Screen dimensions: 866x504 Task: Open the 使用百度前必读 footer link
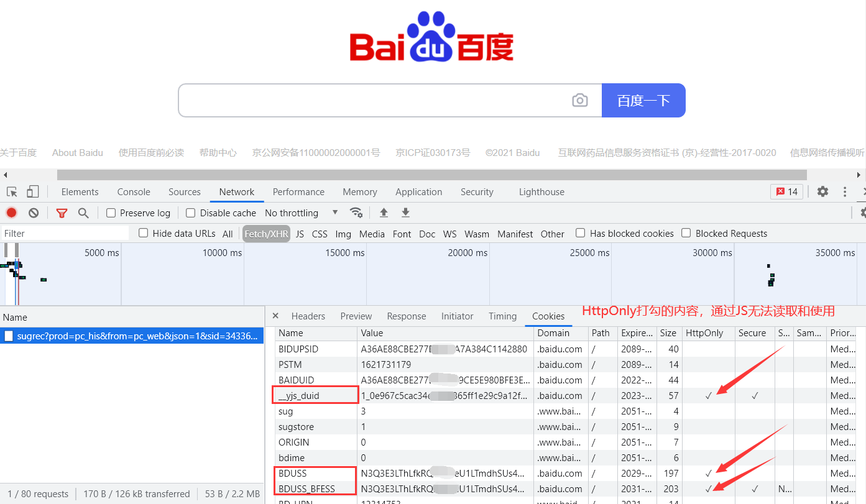click(x=151, y=152)
